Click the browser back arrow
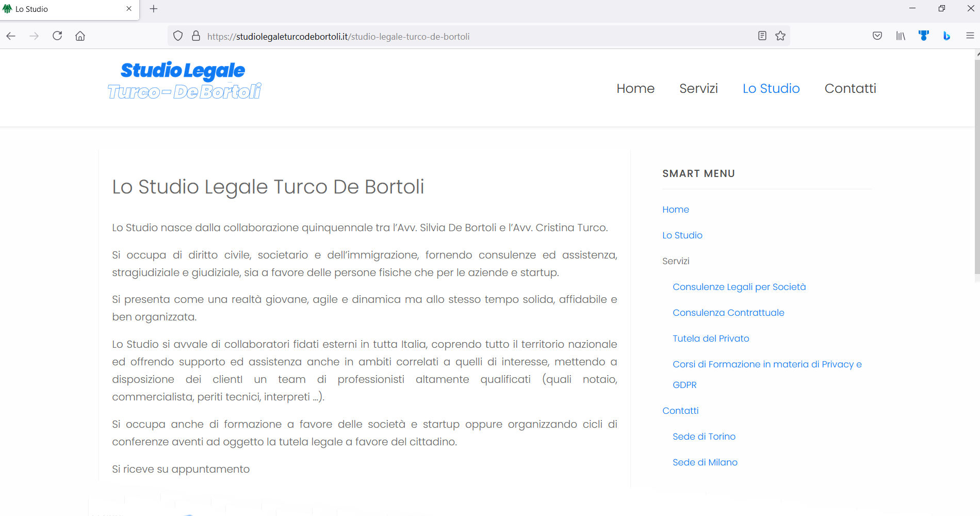 11,36
